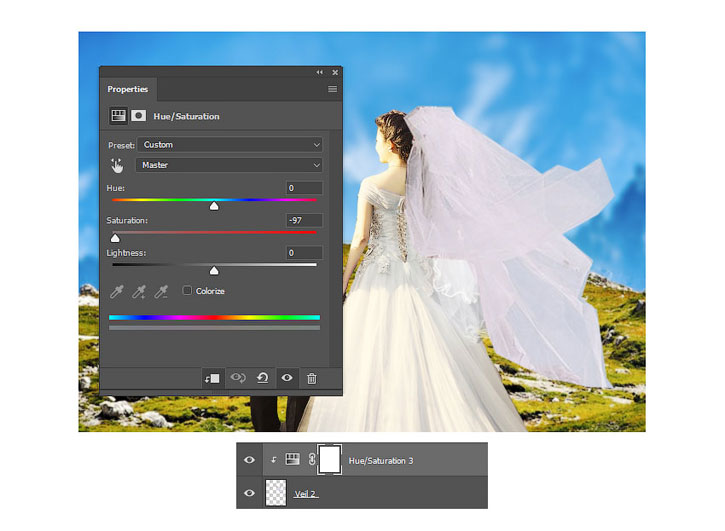Select the white layer mask thumbnail
The width and height of the screenshot is (725, 531).
[x=330, y=459]
